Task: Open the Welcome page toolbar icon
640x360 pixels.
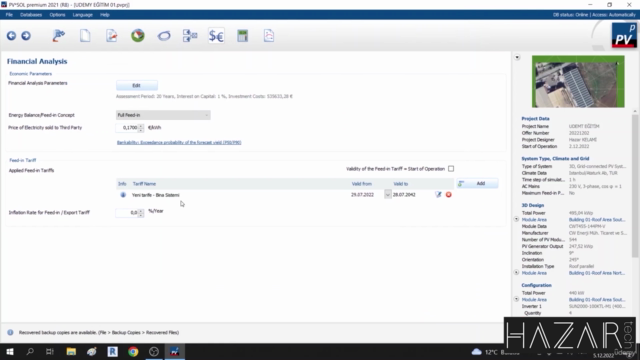Action: (x=58, y=36)
